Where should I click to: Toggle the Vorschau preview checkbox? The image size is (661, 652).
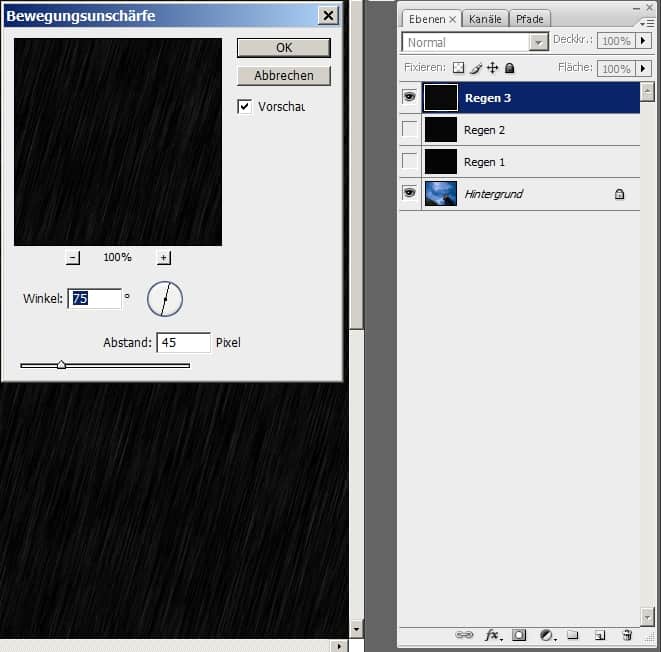[x=244, y=107]
